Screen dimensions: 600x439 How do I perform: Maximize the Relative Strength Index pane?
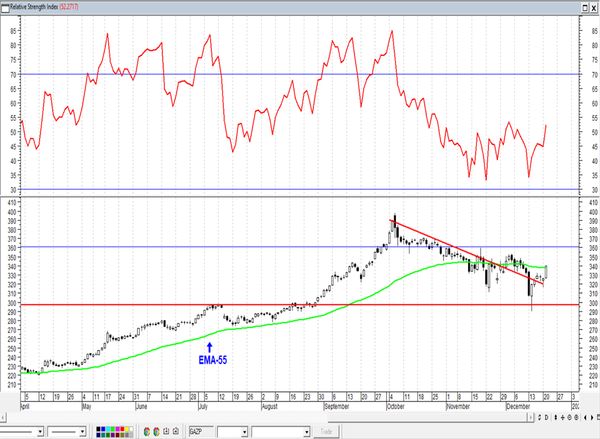586,7
